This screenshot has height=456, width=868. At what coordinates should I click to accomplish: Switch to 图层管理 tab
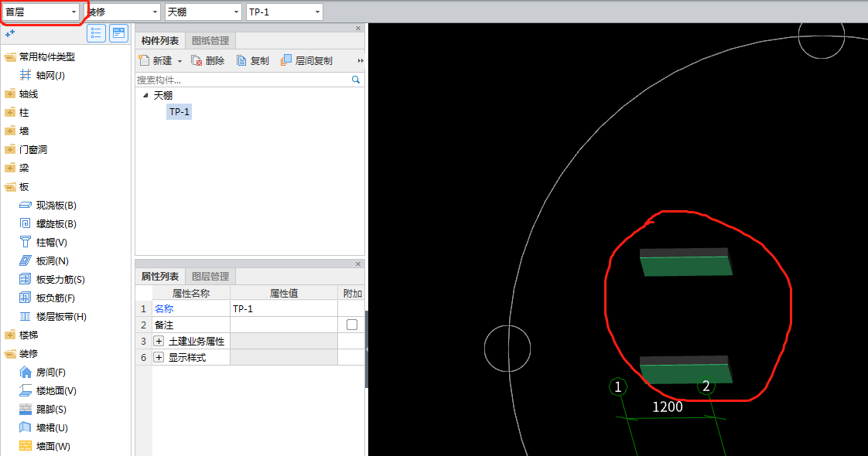[x=210, y=277]
